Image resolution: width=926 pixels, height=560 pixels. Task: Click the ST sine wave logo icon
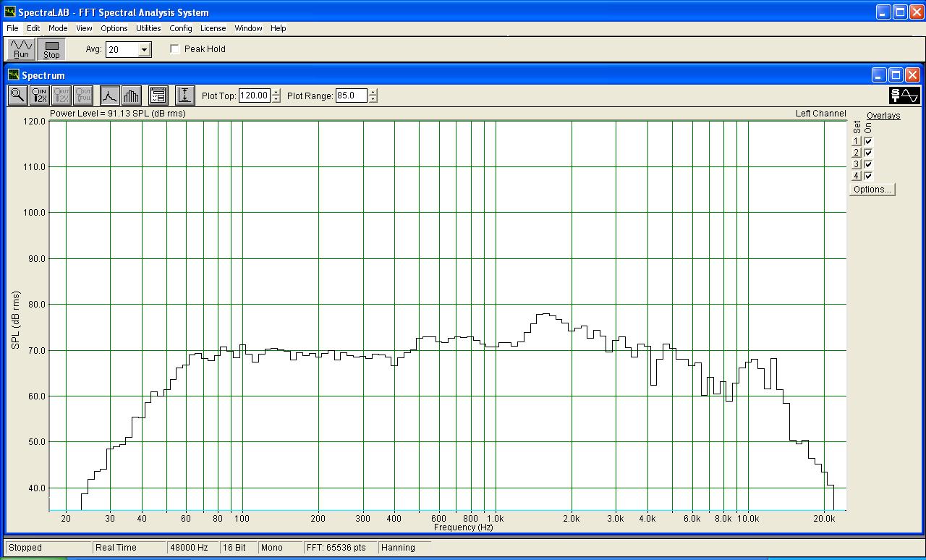tap(904, 96)
